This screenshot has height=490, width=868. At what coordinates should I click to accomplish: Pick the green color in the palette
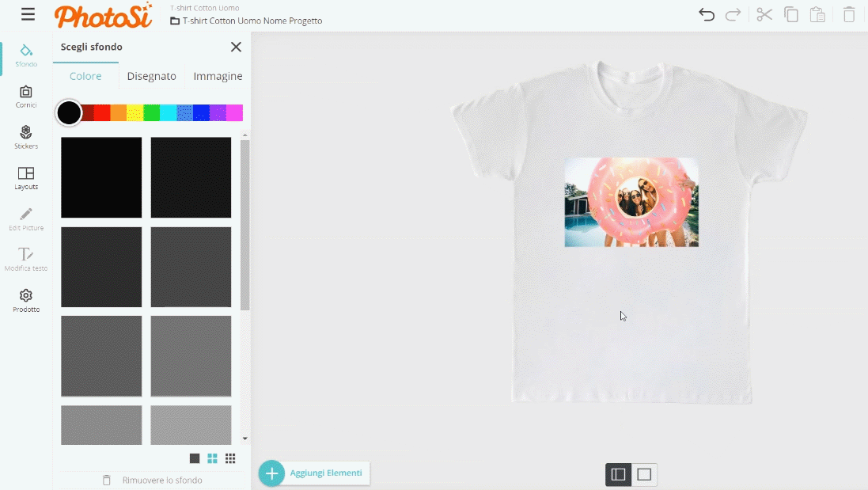click(151, 113)
